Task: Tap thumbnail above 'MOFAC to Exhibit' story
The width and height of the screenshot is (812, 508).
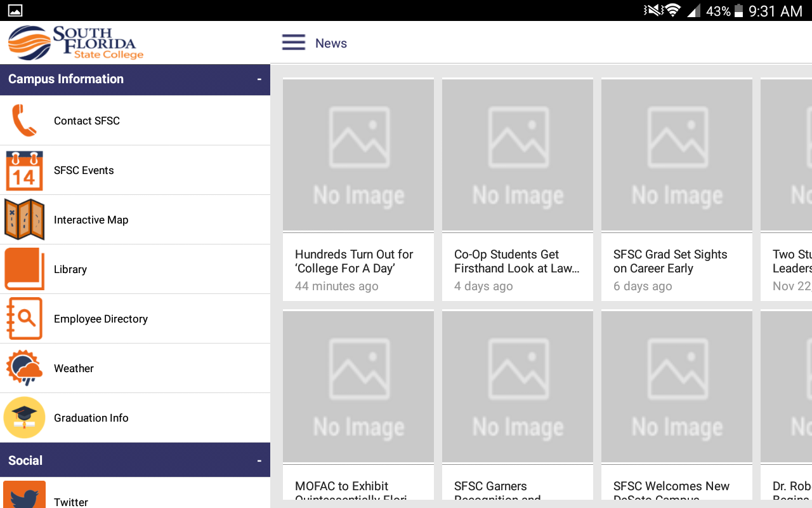Action: 358,386
